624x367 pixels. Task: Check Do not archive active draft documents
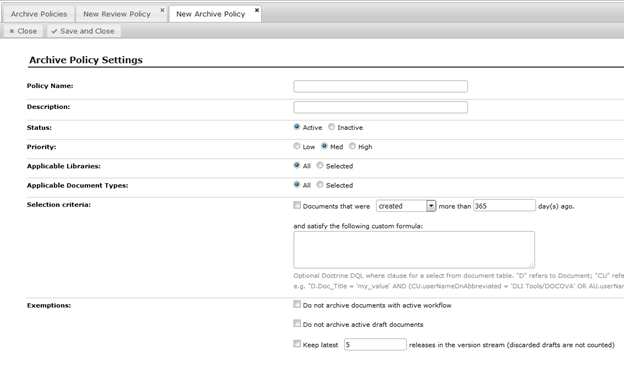[x=297, y=324]
